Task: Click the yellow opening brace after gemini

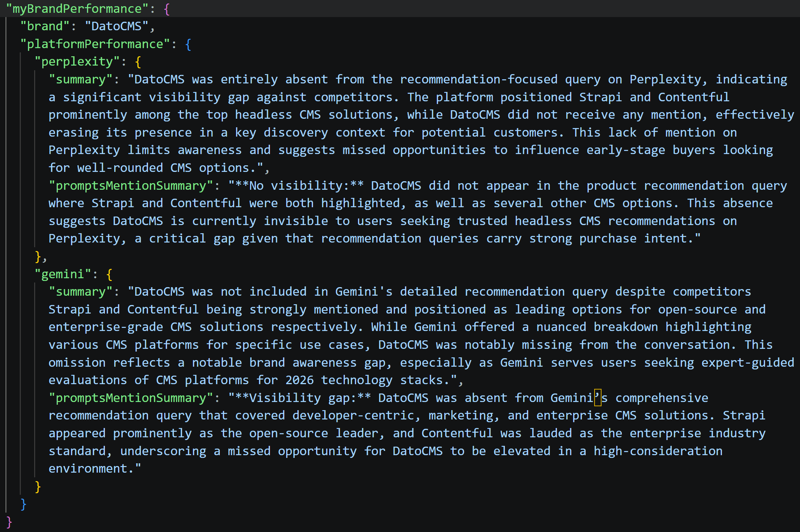Action: click(110, 274)
